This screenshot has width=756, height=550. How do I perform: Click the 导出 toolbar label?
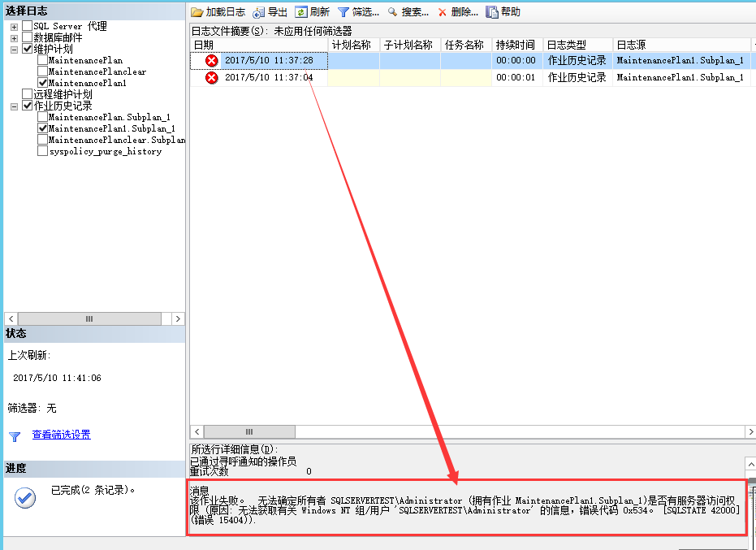(277, 12)
